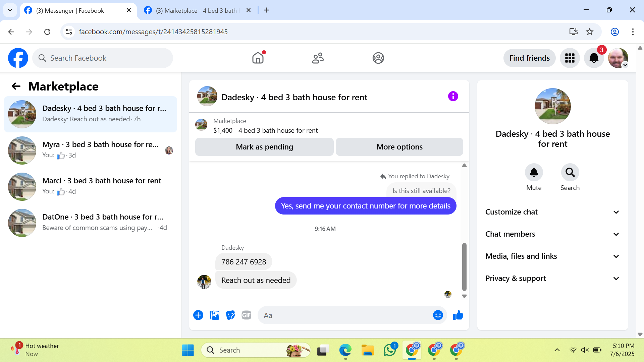Attach a photo or file to message
This screenshot has width=644, height=362.
(214, 315)
